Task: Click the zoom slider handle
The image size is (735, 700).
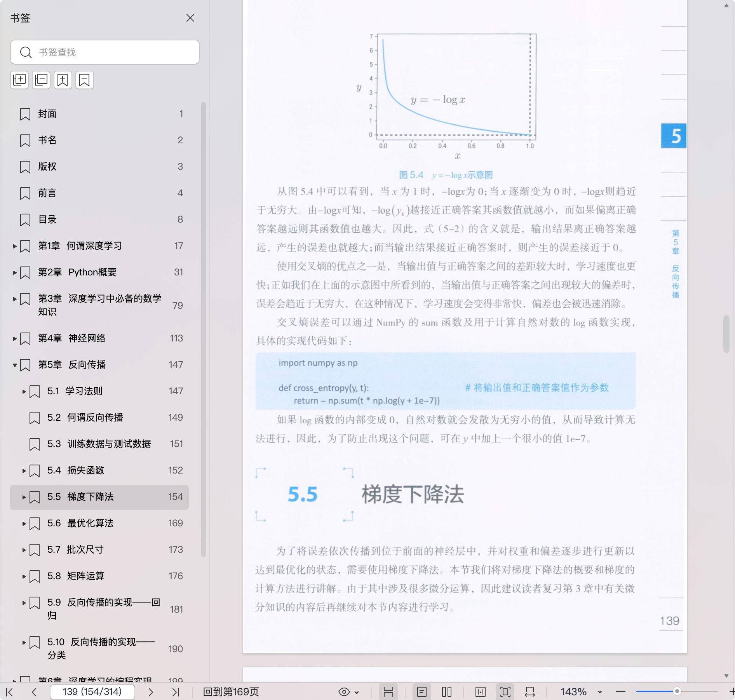Action: (x=677, y=691)
